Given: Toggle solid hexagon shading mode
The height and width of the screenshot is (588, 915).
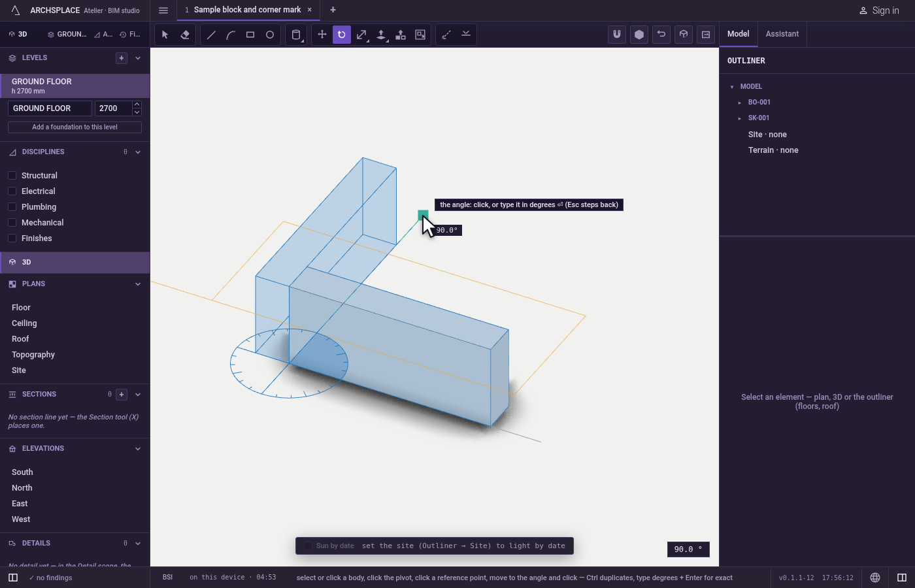Looking at the screenshot, I should (639, 35).
